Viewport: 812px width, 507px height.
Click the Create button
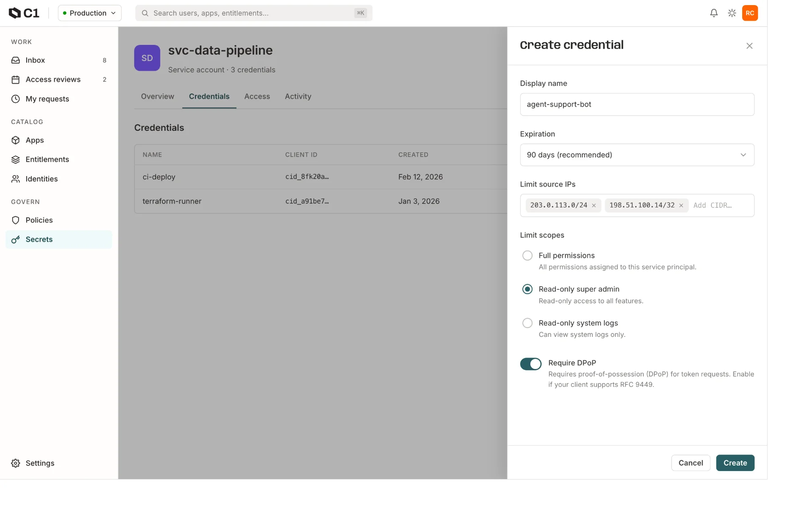click(735, 463)
